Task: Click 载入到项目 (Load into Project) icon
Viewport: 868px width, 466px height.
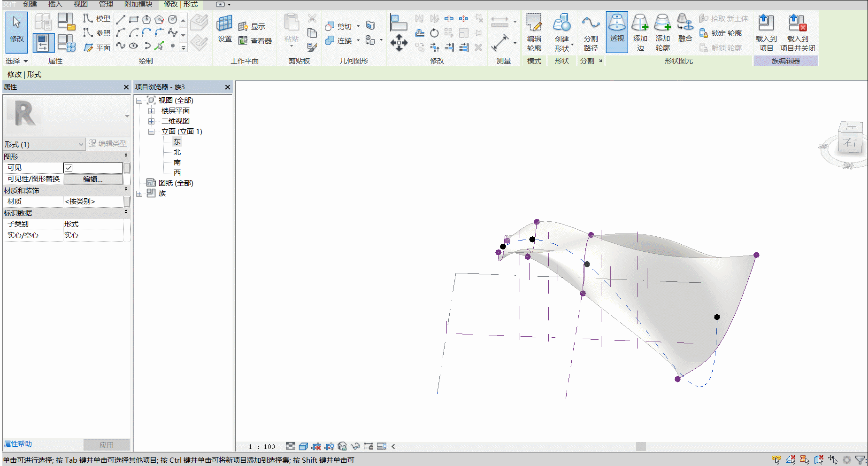Action: 766,32
